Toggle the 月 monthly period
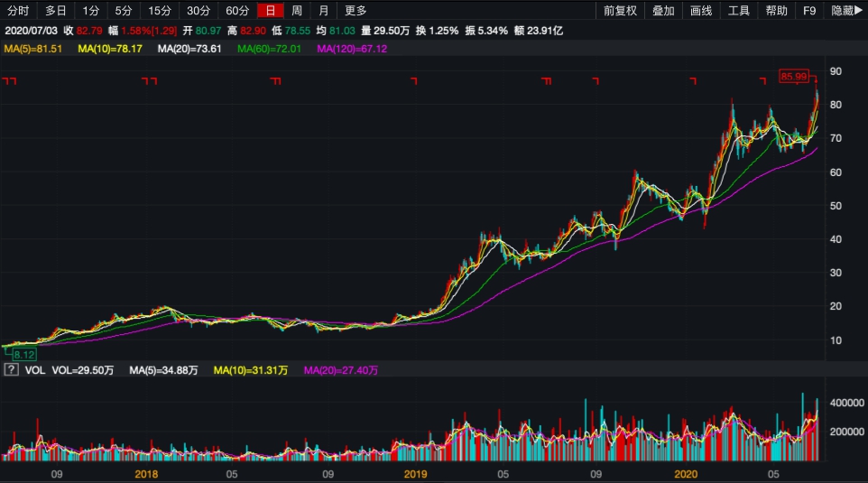The height and width of the screenshot is (483, 868). (323, 11)
